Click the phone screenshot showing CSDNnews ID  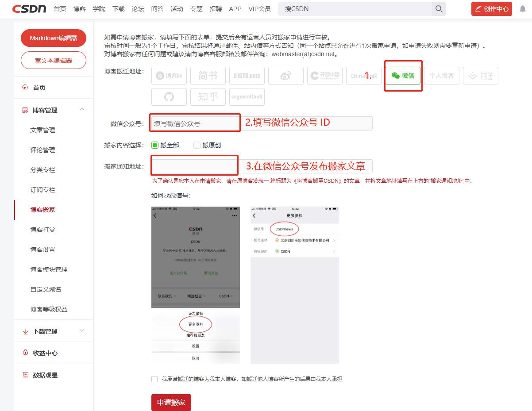click(x=295, y=285)
